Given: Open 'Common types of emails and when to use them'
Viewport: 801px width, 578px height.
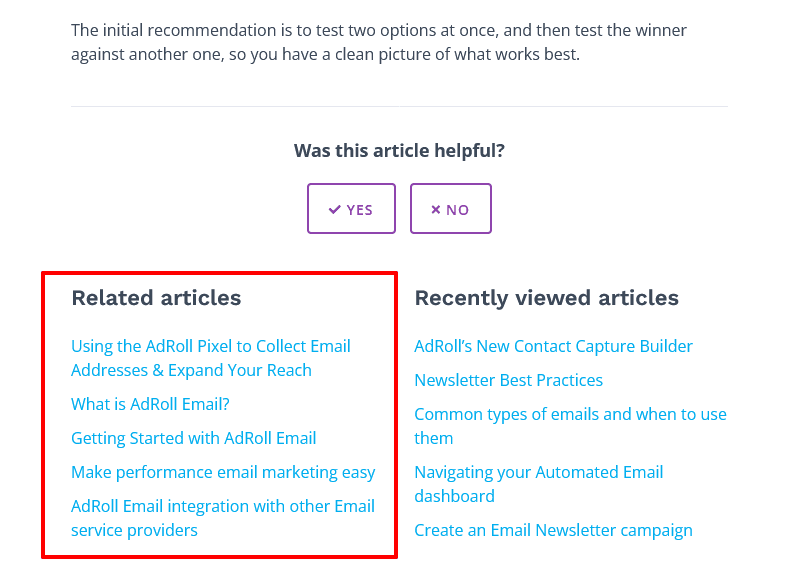Looking at the screenshot, I should pyautogui.click(x=570, y=414).
